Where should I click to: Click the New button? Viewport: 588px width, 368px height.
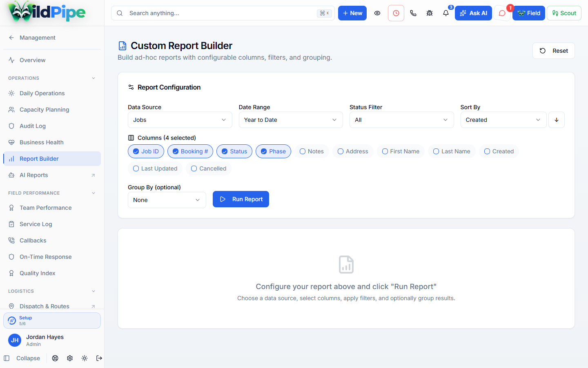tap(352, 13)
